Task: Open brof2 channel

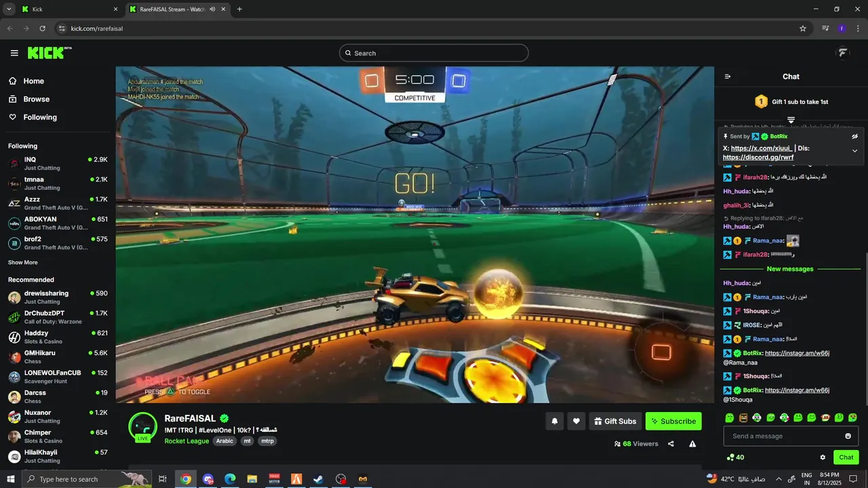Action: pos(58,243)
